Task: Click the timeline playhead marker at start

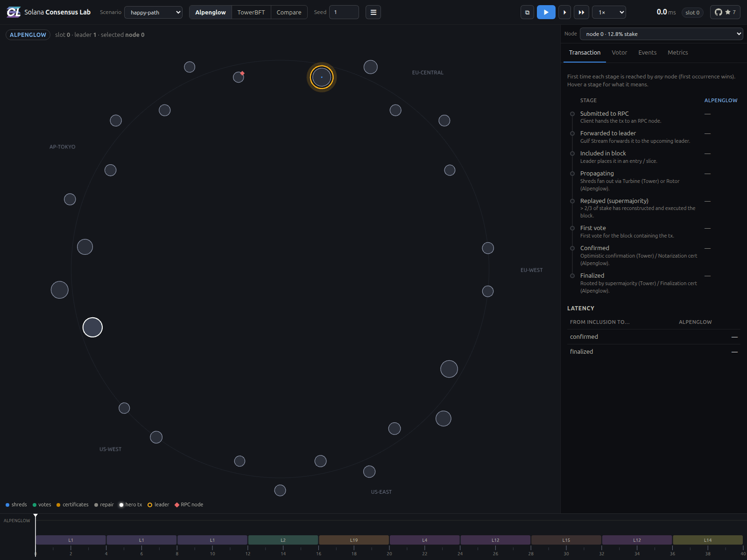Action: pos(35,516)
